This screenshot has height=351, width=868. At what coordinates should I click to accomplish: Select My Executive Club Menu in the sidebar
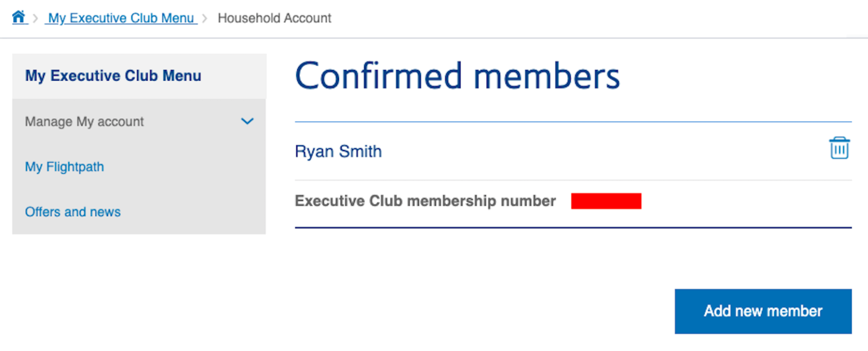(x=112, y=76)
